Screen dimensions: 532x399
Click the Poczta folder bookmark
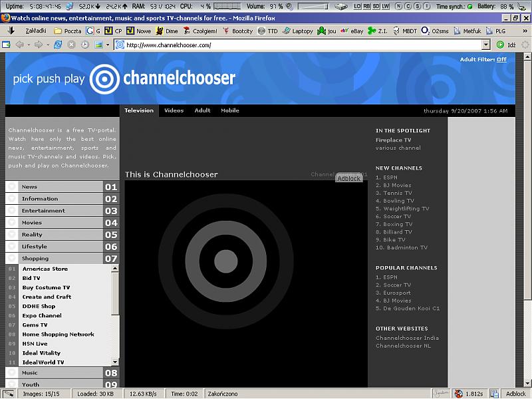[x=68, y=31]
